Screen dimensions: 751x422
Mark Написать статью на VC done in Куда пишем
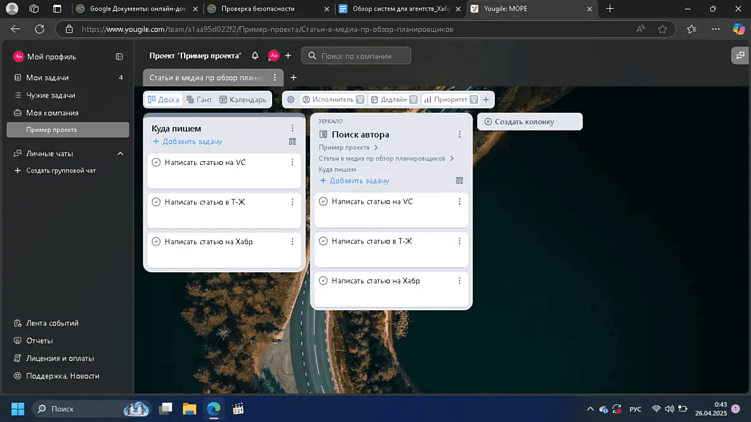156,162
